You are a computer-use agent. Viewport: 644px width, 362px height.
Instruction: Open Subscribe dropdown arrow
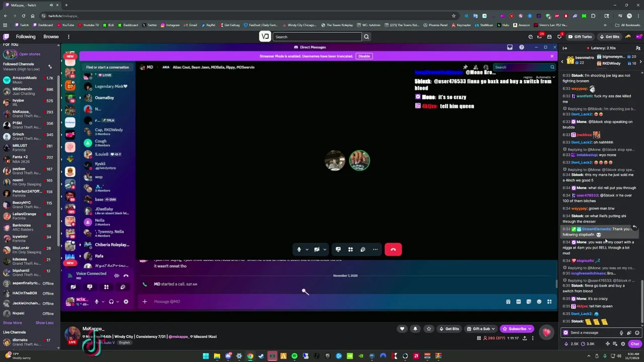coord(530,329)
